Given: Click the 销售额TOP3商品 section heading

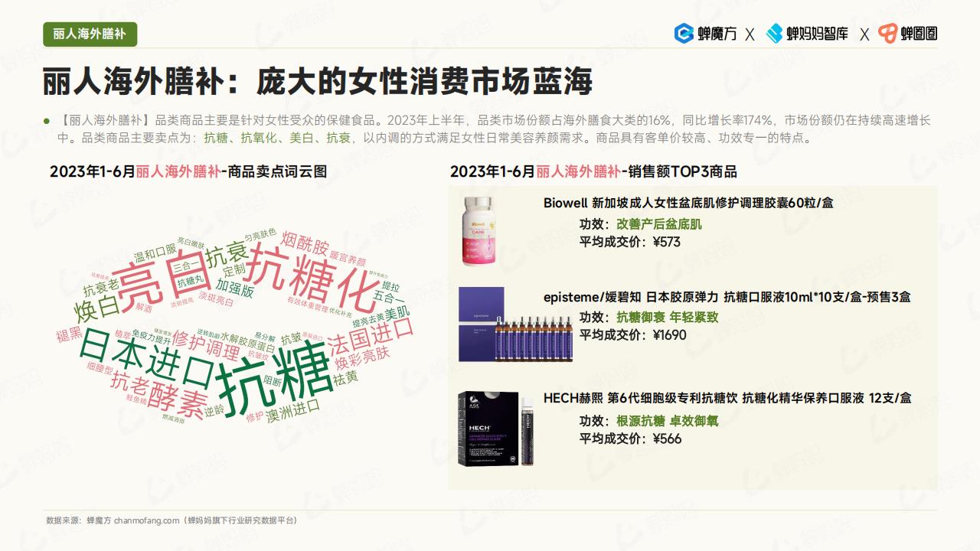Looking at the screenshot, I should (593, 171).
